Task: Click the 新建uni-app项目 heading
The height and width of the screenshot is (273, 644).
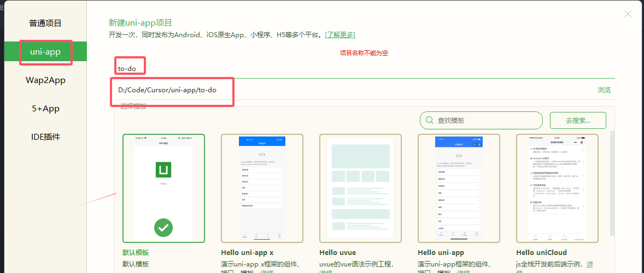Action: pos(140,22)
